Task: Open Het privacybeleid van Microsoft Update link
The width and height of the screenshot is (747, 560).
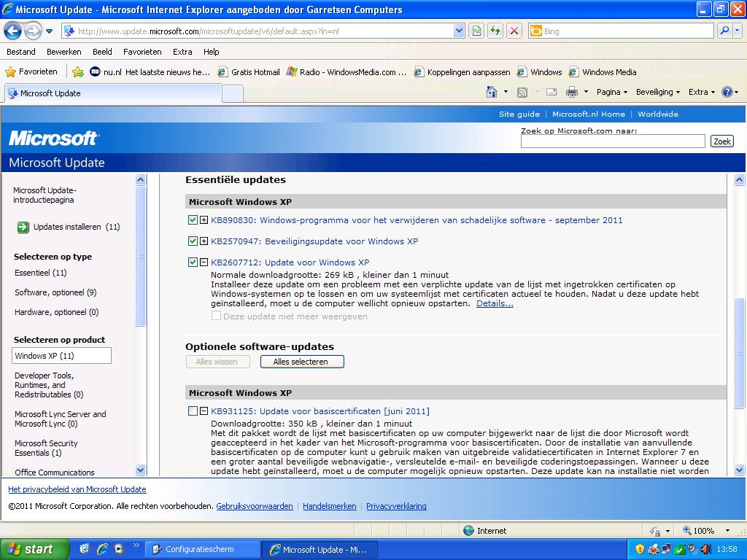Action: pos(77,489)
